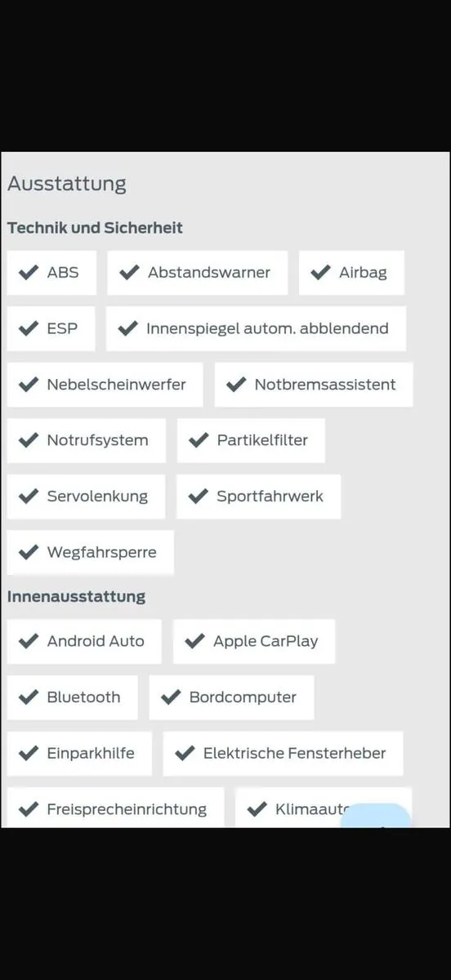This screenshot has width=451, height=980.
Task: Click the checkmark next to Android Auto
Action: (x=29, y=641)
